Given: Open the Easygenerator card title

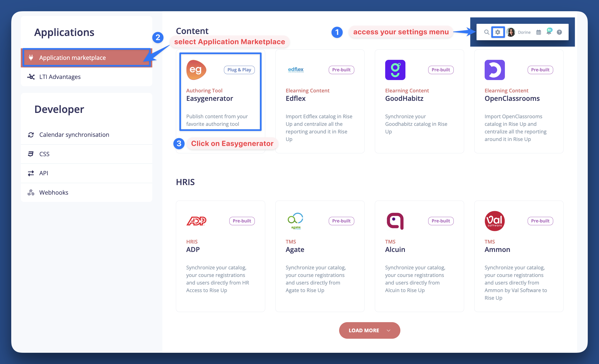Looking at the screenshot, I should [210, 99].
